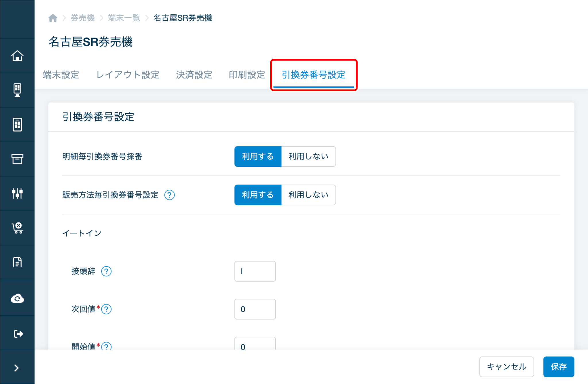This screenshot has height=384, width=588.
Task: Go to 端末一覧 in the breadcrumb
Action: tap(124, 18)
